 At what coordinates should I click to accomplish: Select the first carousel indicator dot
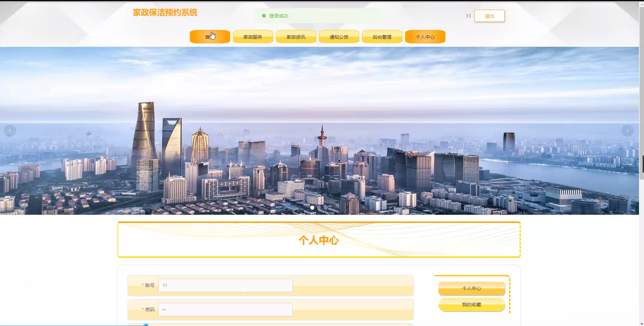pos(312,208)
